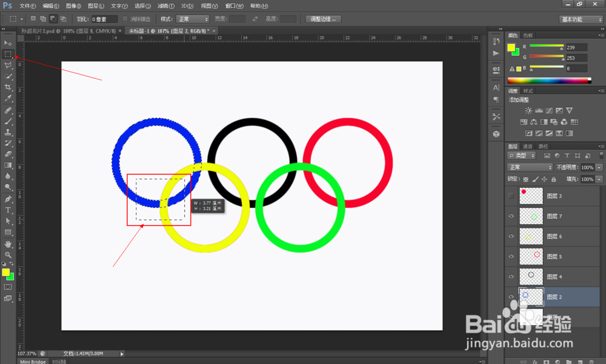This screenshot has width=606, height=364.
Task: Select the Crop tool
Action: [x=8, y=87]
